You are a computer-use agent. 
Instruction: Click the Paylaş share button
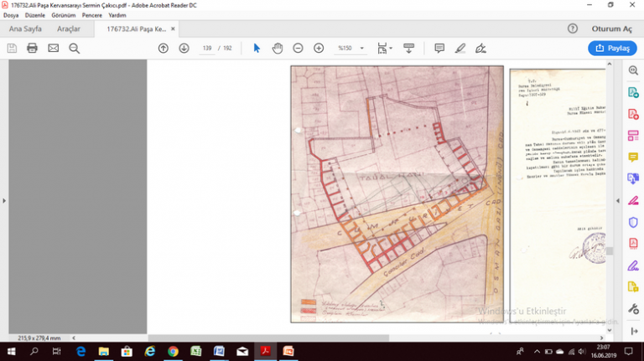(x=612, y=48)
